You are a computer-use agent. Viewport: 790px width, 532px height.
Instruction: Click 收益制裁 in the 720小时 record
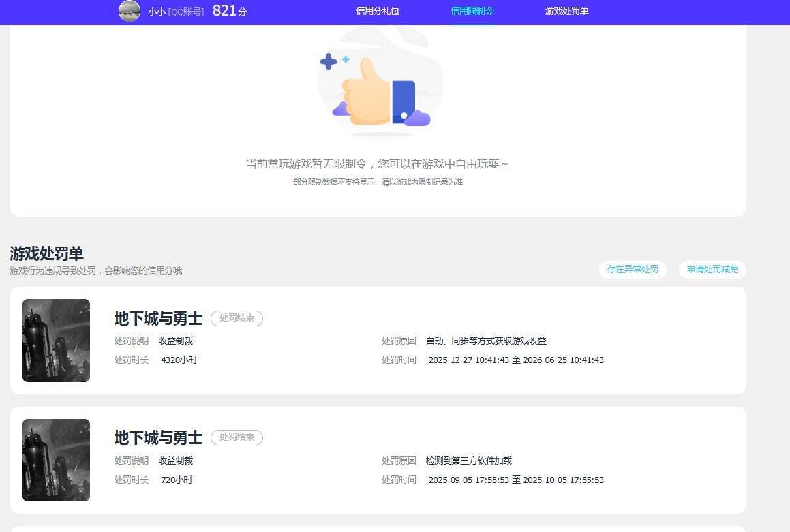point(176,460)
